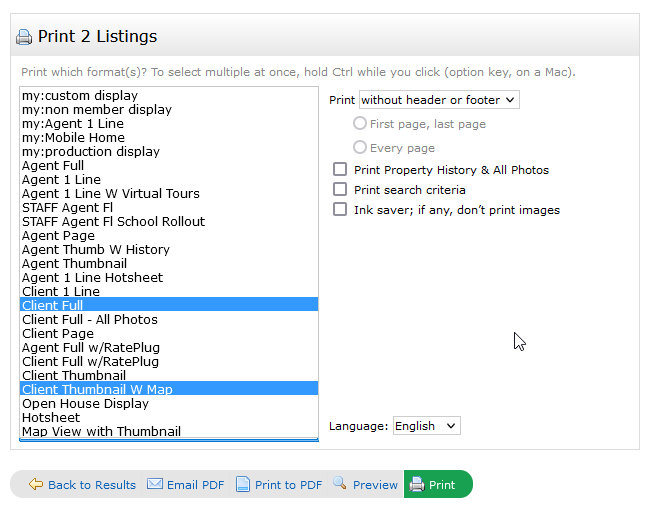Select Every page radio button
The image size is (649, 528).
pos(360,147)
